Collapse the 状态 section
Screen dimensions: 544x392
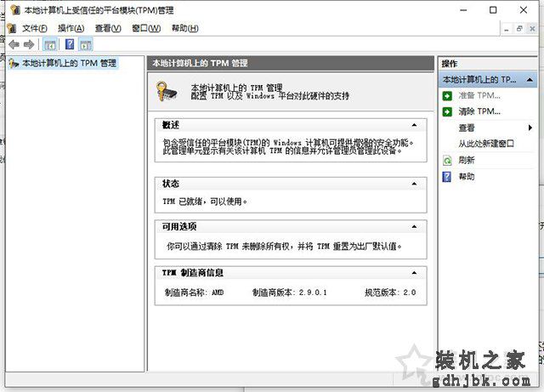pos(414,184)
